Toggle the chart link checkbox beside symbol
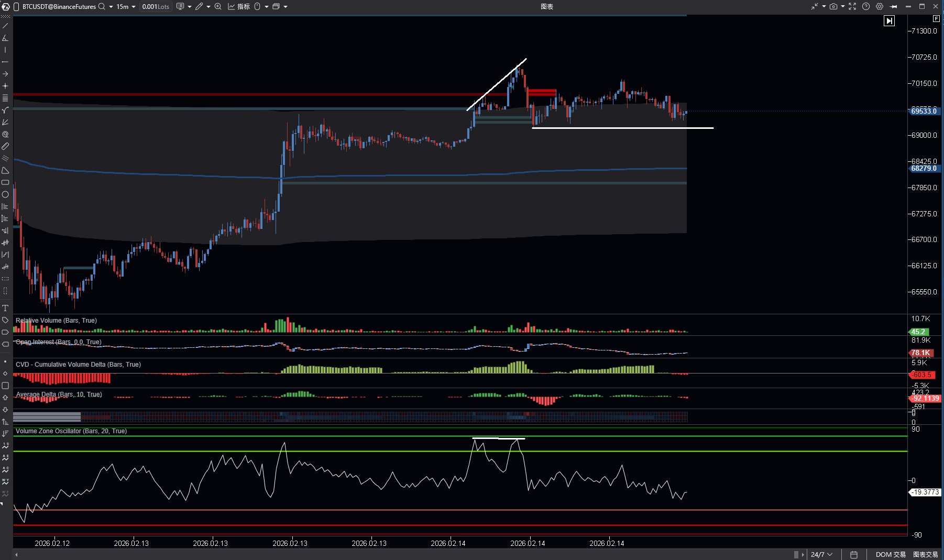 point(16,6)
